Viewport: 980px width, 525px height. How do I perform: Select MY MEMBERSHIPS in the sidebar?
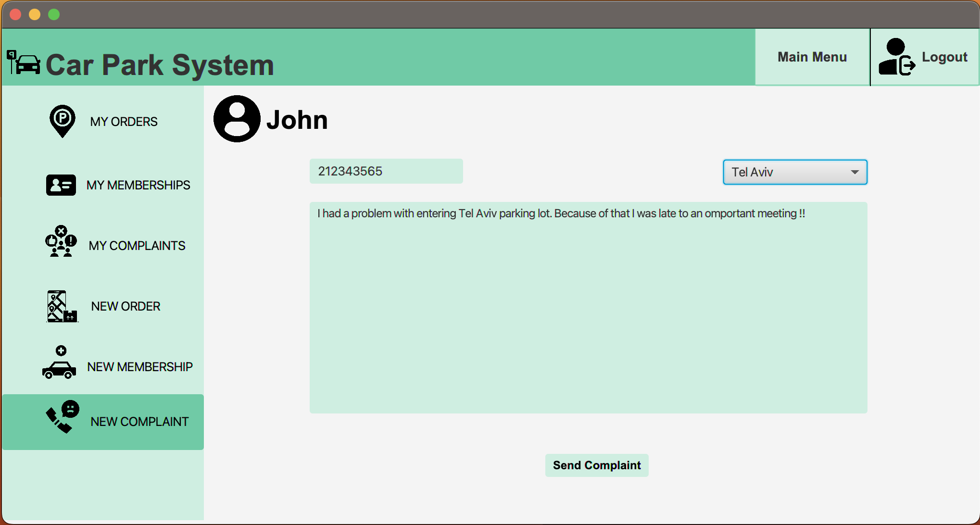[x=138, y=185]
